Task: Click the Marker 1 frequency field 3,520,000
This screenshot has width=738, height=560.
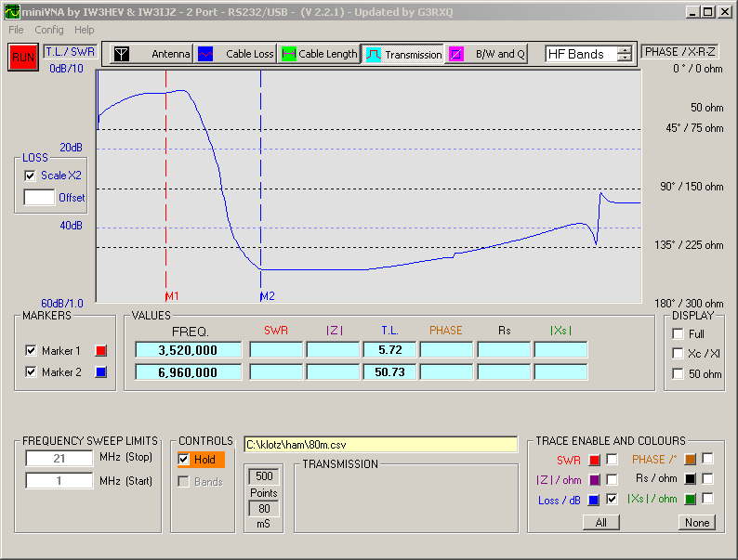Action: pyautogui.click(x=189, y=350)
